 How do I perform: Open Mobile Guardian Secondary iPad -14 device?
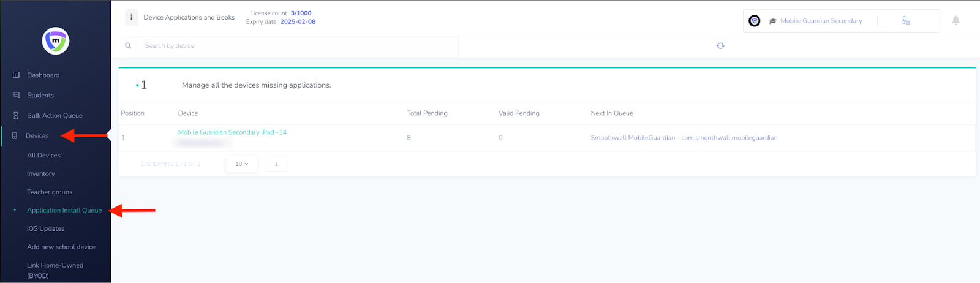[232, 132]
